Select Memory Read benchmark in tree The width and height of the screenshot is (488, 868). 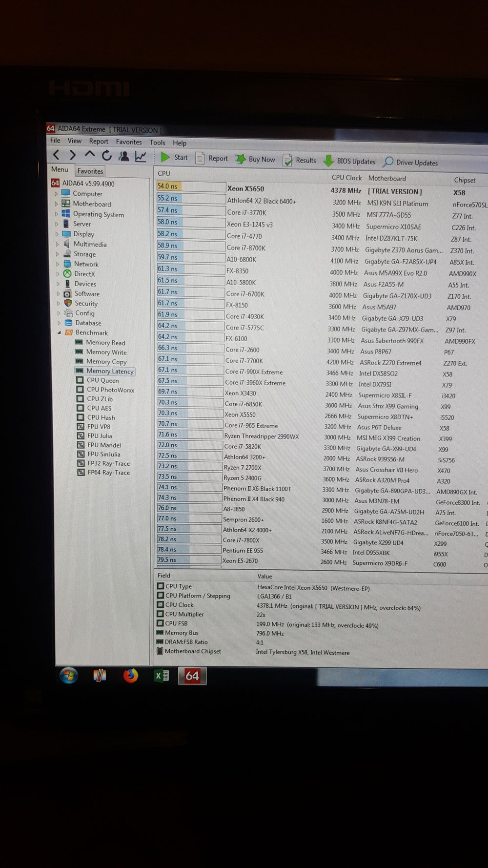105,343
